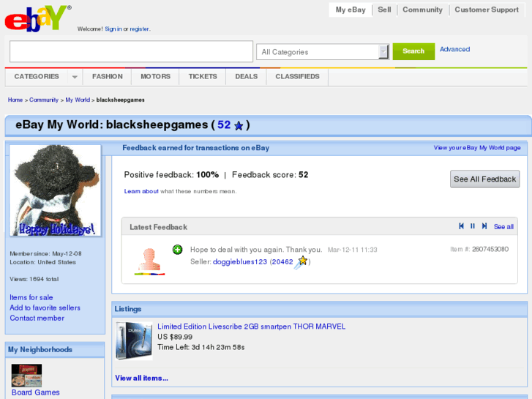Viewport: 532px width, 399px height.
Task: Open View your eBay My World page
Action: point(477,148)
